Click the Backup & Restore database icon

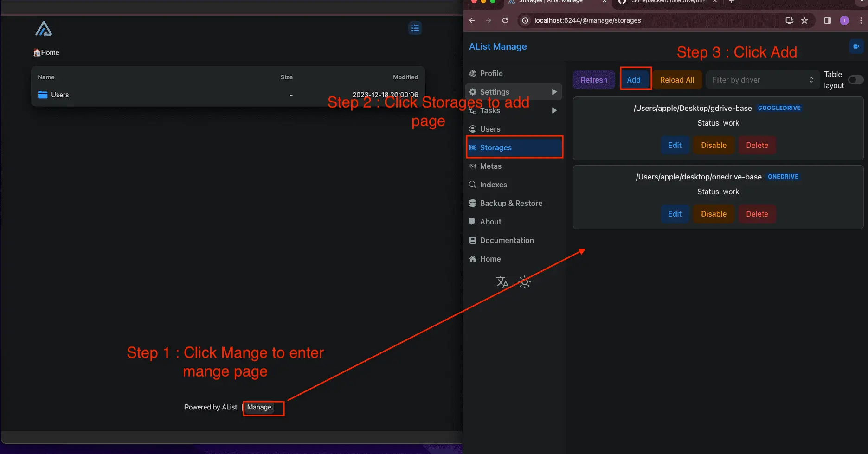(473, 203)
